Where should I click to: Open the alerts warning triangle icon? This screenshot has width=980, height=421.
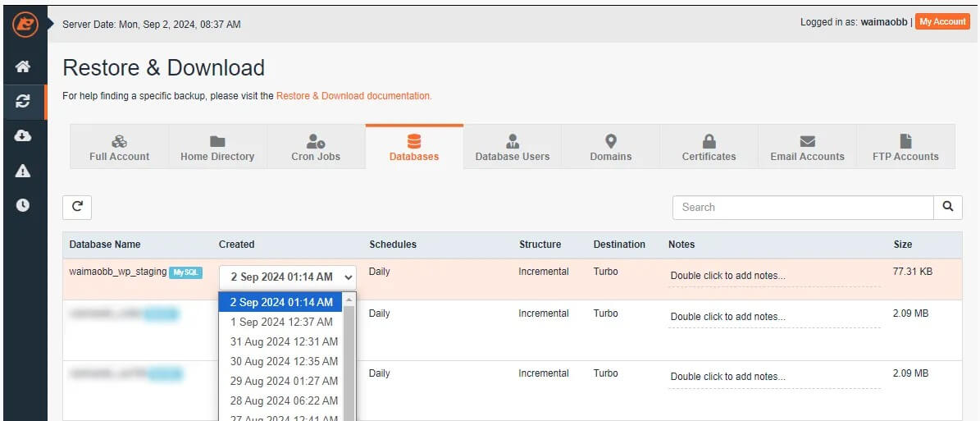point(23,171)
